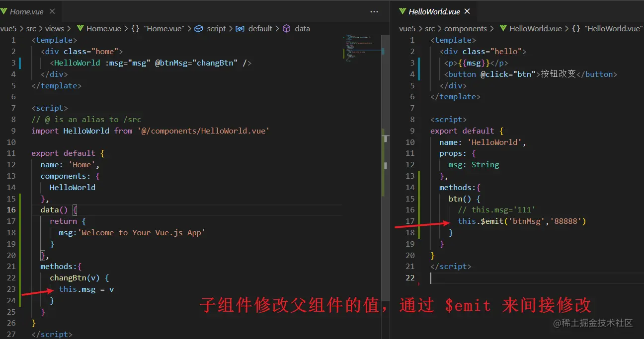Open the Home.vue file breadcrumb
This screenshot has height=339, width=644.
point(103,29)
